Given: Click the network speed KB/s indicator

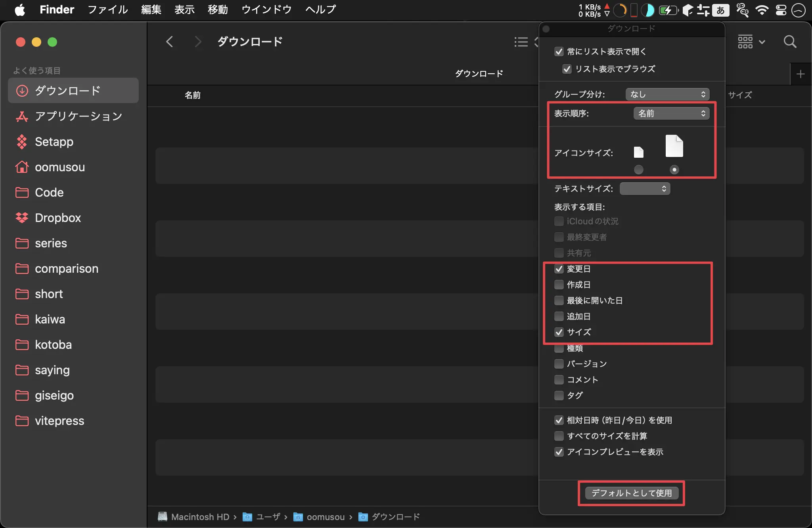Looking at the screenshot, I should click(x=593, y=10).
